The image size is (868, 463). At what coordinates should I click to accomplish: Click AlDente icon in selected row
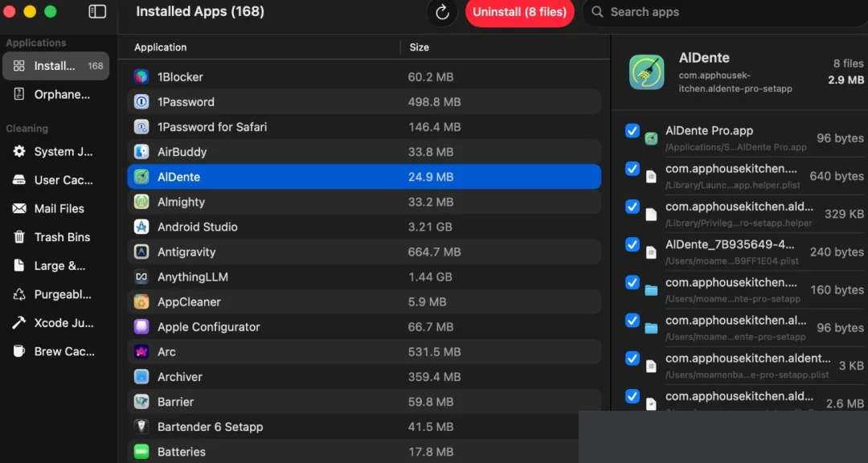[x=141, y=177]
